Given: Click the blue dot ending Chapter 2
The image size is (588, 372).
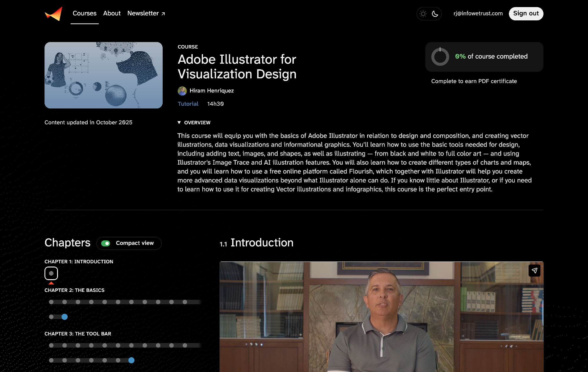Looking at the screenshot, I should [65, 317].
